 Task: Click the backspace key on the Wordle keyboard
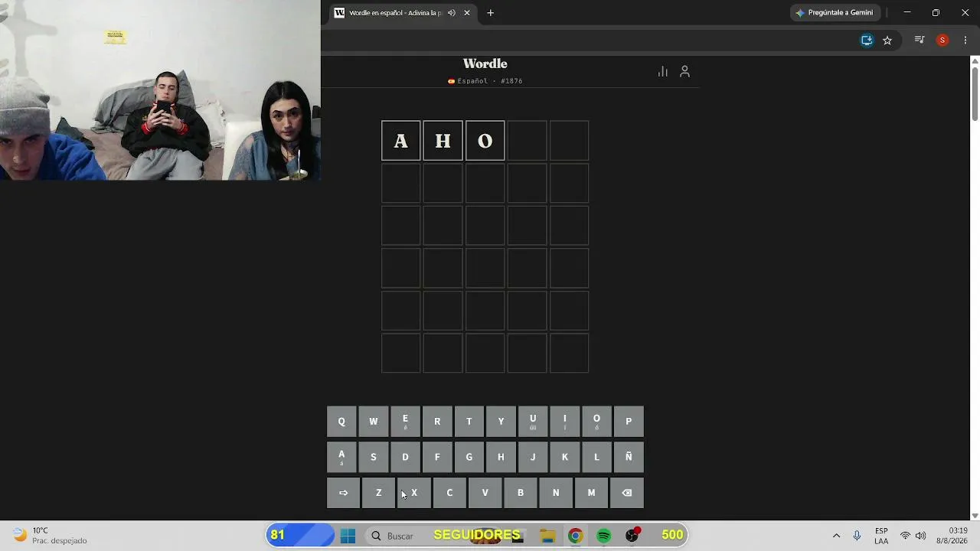627,493
